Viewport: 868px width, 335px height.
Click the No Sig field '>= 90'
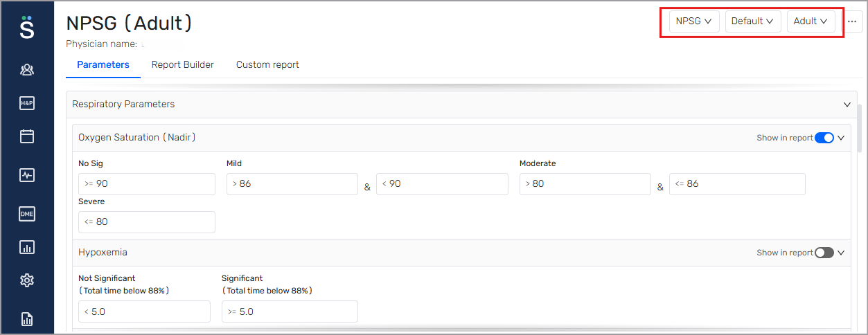147,184
